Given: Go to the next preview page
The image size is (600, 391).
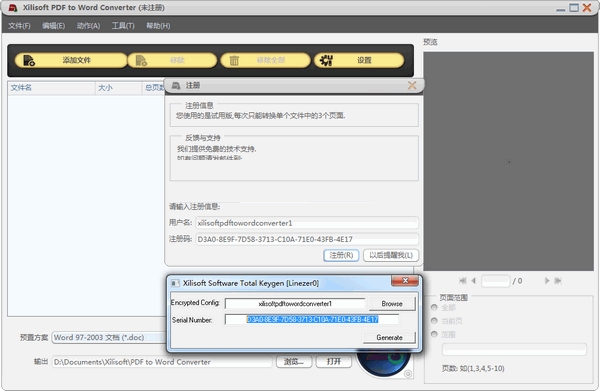Looking at the screenshot, I should click(547, 281).
